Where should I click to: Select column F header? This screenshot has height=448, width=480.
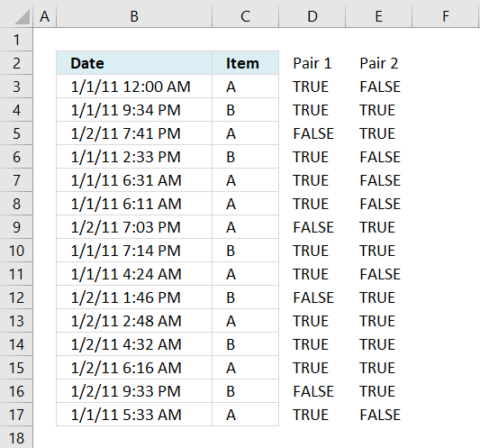446,16
